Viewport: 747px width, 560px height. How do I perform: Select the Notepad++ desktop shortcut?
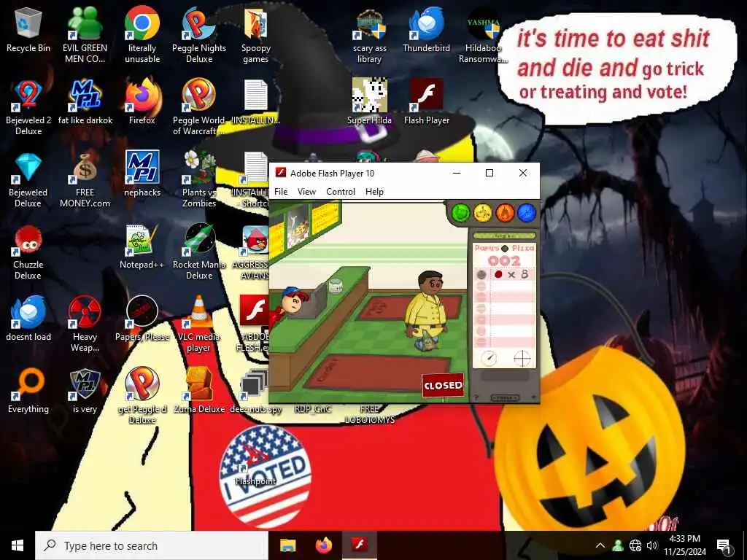click(142, 246)
